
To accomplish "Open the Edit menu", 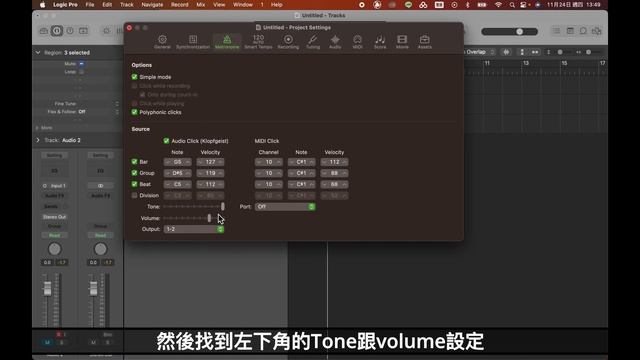I will 107,5.
